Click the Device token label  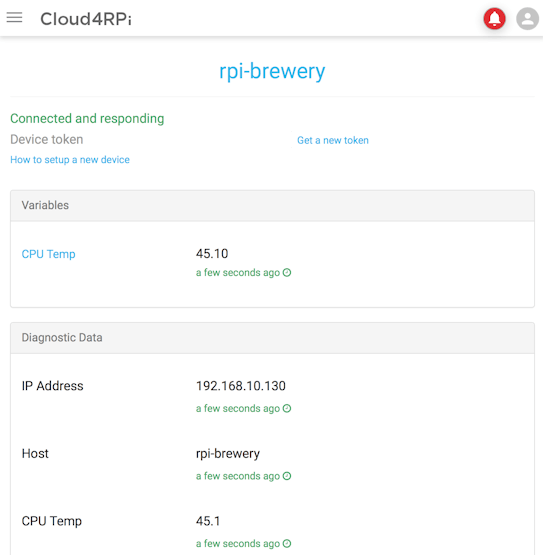pyautogui.click(x=47, y=139)
